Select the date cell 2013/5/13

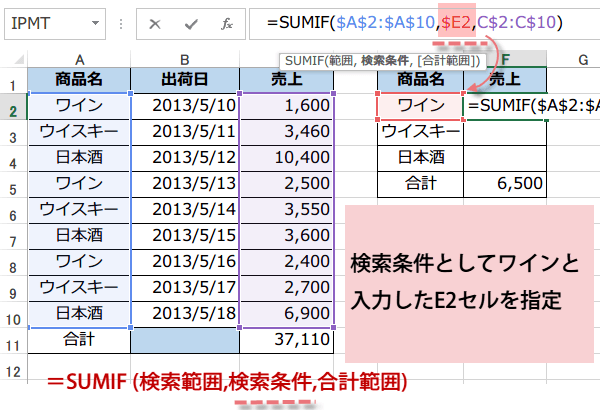coord(185,184)
